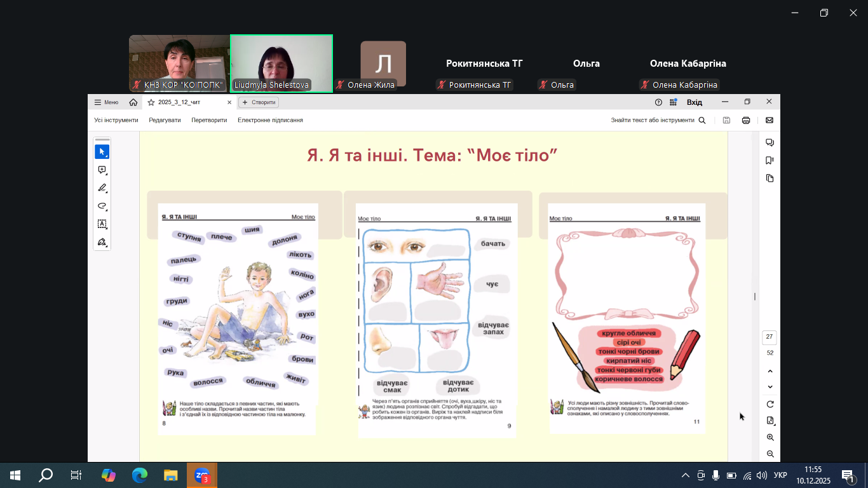Select the arrow selection tool
This screenshot has height=488, width=868.
[102, 152]
